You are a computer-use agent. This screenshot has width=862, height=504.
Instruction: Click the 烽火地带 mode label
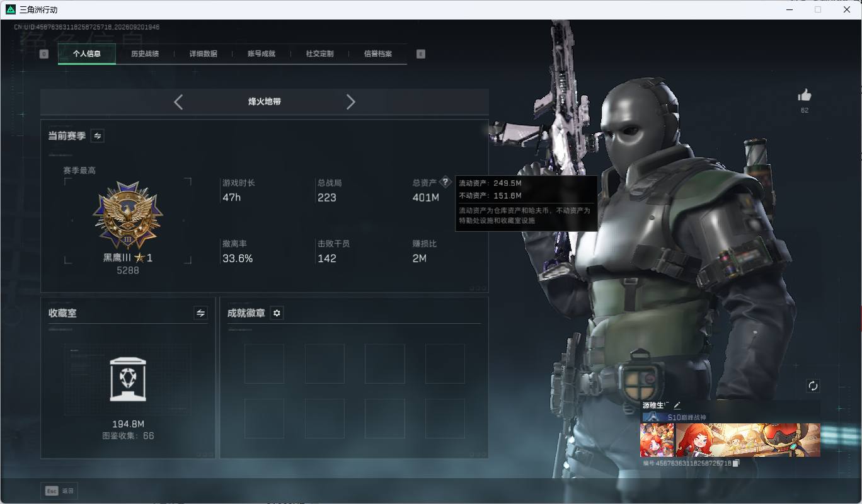[265, 101]
